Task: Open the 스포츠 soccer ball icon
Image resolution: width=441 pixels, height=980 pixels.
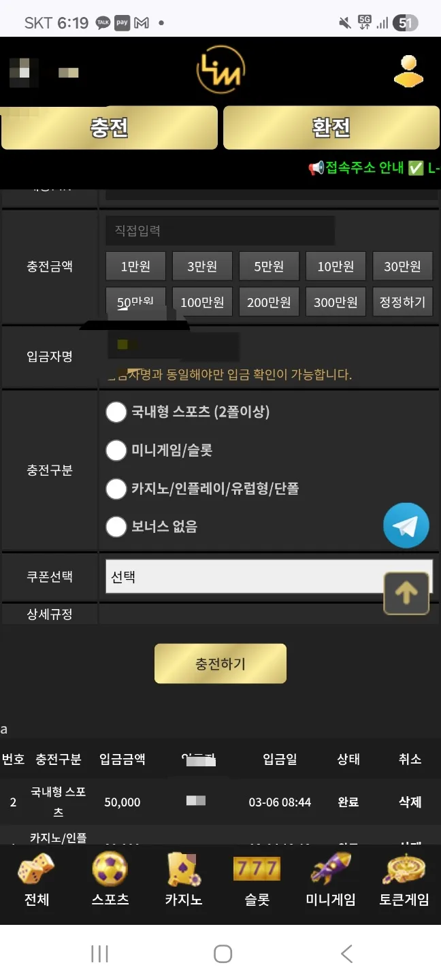Action: pyautogui.click(x=110, y=868)
